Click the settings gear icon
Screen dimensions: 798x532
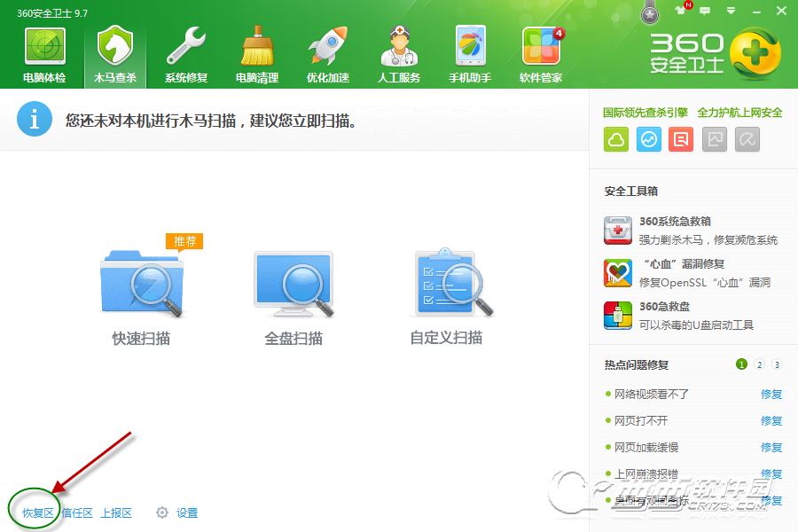162,512
